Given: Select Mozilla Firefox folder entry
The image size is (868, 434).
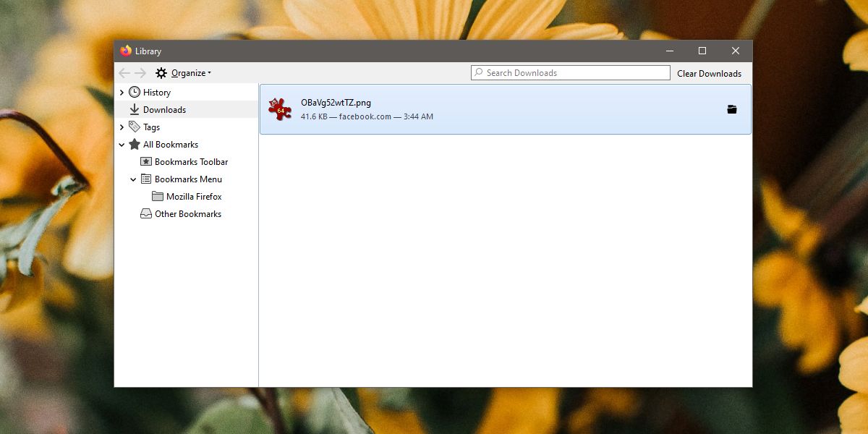Looking at the screenshot, I should coord(194,197).
